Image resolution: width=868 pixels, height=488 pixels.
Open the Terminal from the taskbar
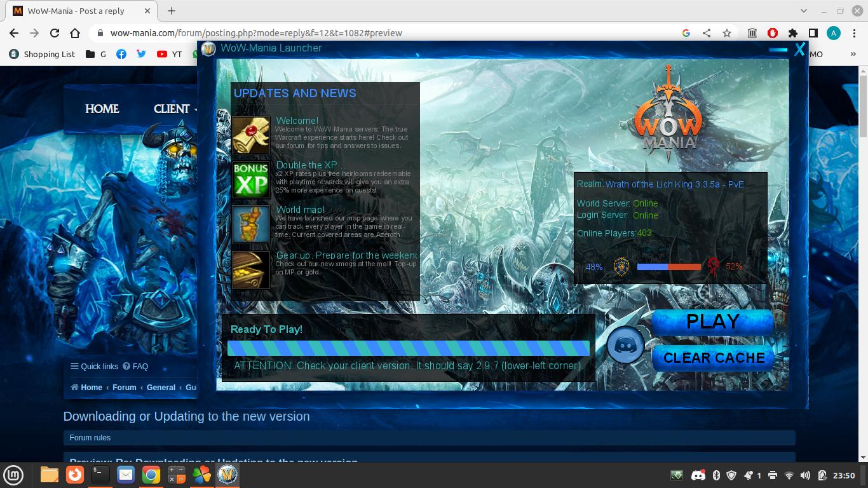point(100,475)
